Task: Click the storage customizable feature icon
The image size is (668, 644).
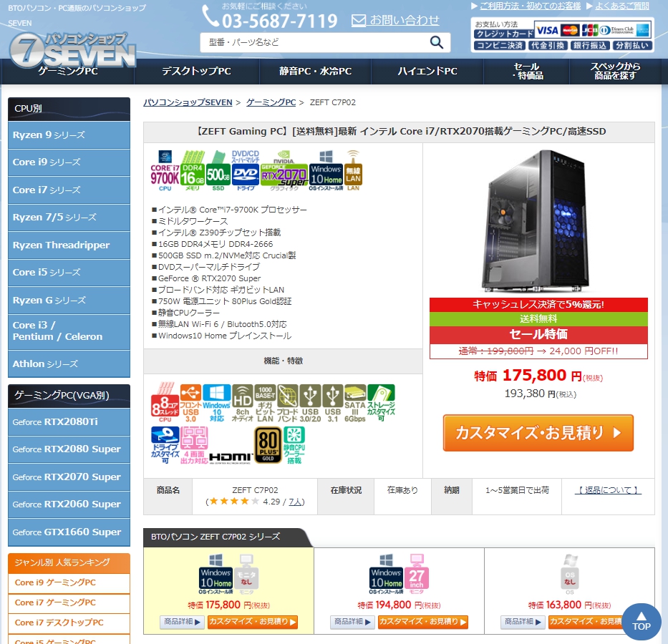Action: pos(382,403)
